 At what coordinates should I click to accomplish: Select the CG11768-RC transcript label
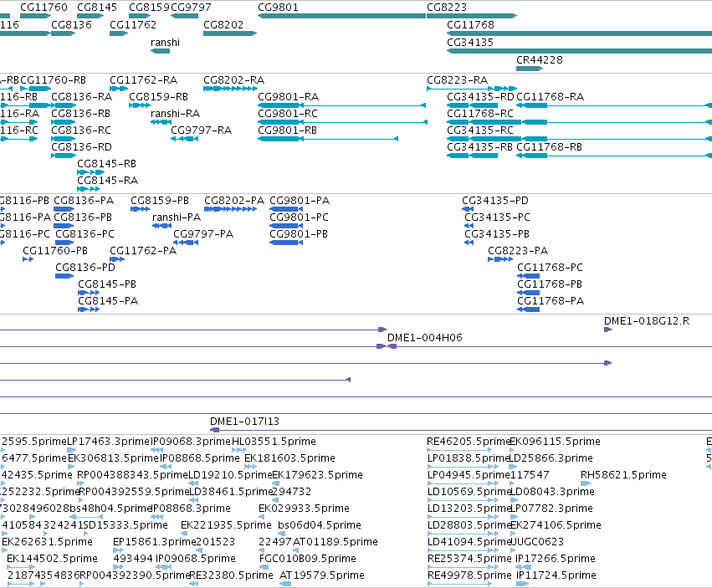[480, 114]
